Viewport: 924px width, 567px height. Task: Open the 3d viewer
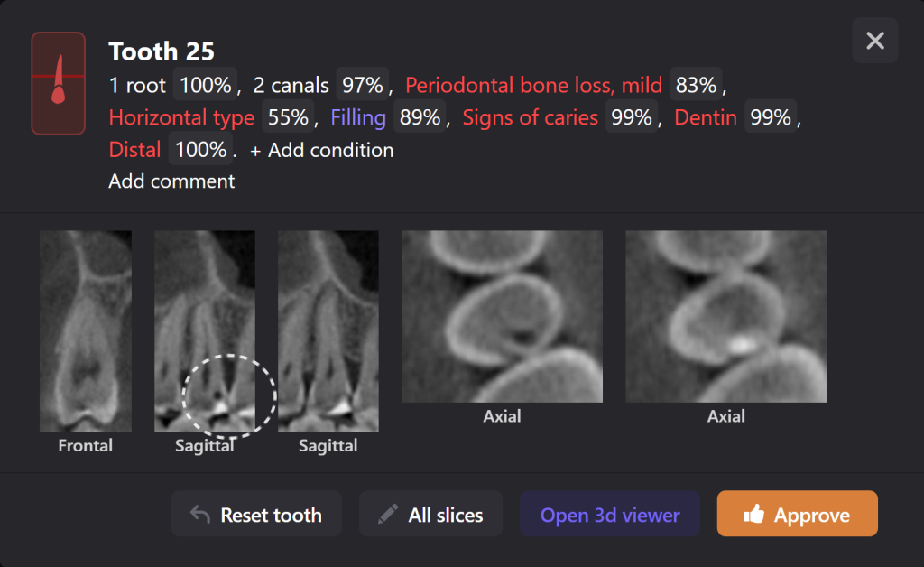pos(609,514)
